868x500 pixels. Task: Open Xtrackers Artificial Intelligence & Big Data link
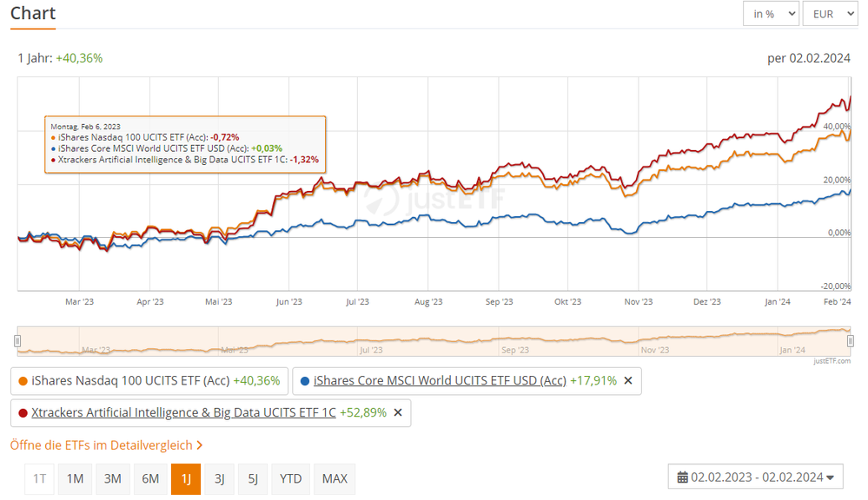point(184,412)
